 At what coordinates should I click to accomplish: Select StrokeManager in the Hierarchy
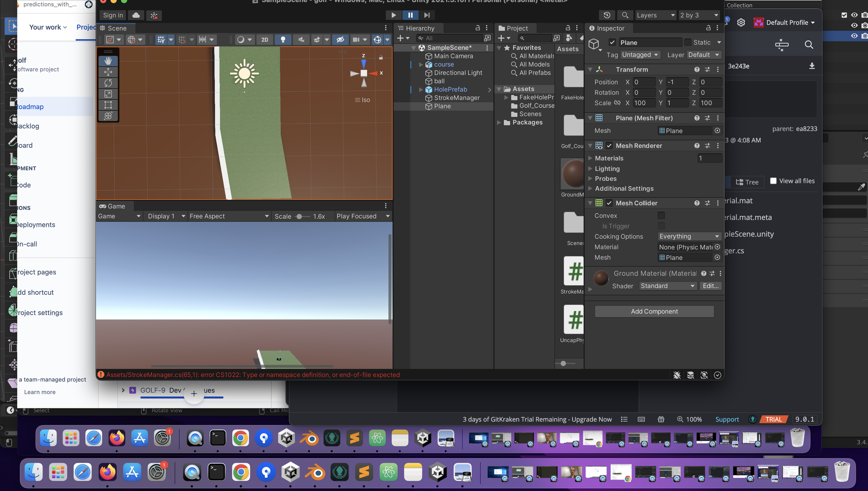pyautogui.click(x=457, y=98)
